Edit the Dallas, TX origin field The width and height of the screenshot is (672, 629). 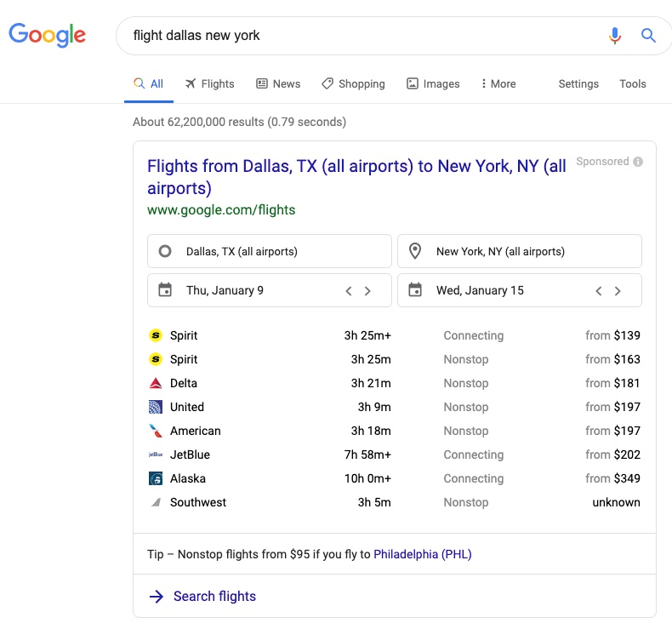coord(270,251)
